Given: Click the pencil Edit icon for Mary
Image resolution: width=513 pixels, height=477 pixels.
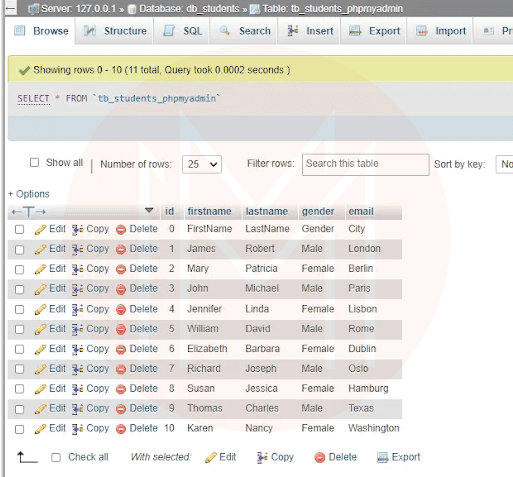Looking at the screenshot, I should [40, 269].
